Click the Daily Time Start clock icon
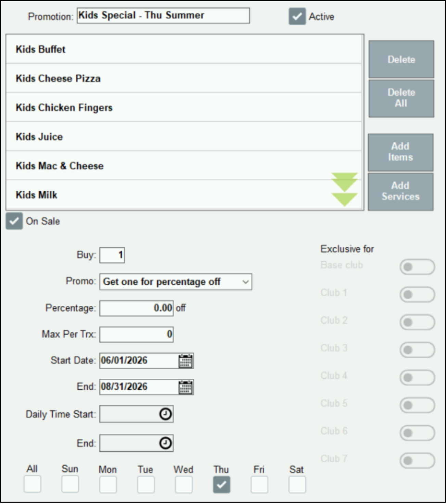The width and height of the screenshot is (447, 504). coord(166,414)
